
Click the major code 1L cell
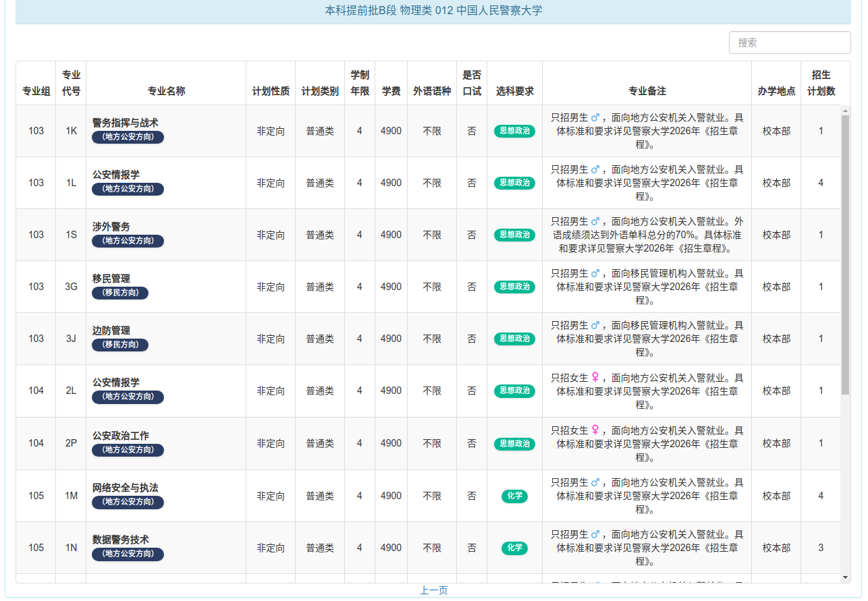[x=71, y=183]
